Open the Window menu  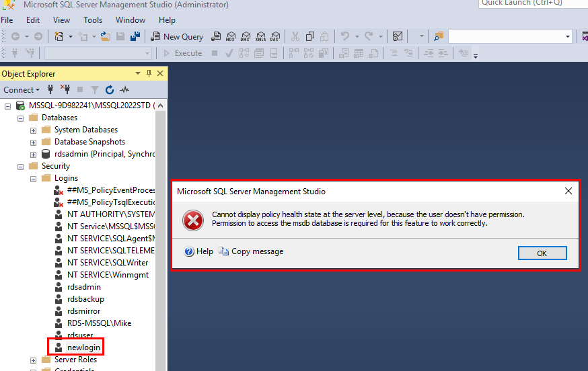[x=130, y=20]
